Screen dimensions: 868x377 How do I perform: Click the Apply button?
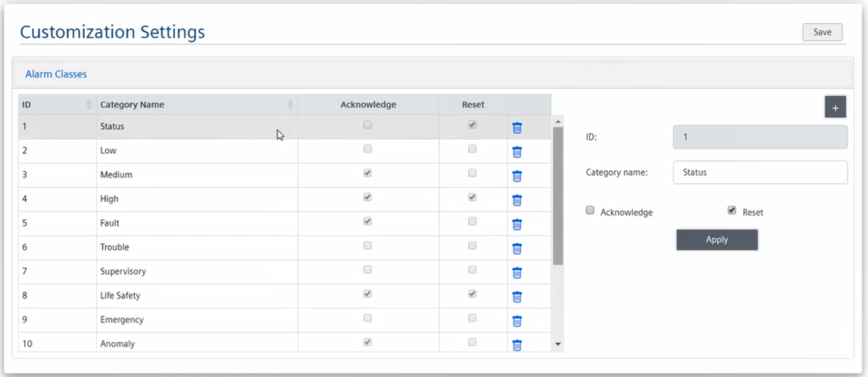(x=716, y=240)
